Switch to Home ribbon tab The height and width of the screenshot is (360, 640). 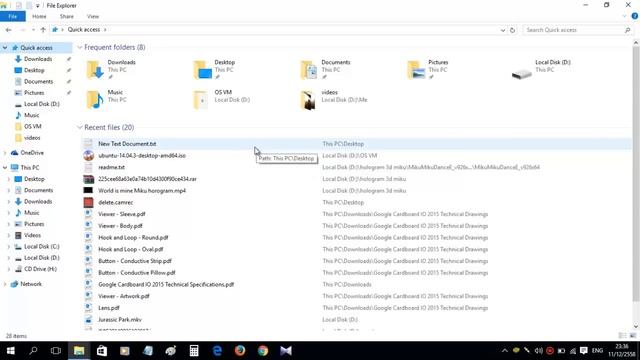point(39,16)
